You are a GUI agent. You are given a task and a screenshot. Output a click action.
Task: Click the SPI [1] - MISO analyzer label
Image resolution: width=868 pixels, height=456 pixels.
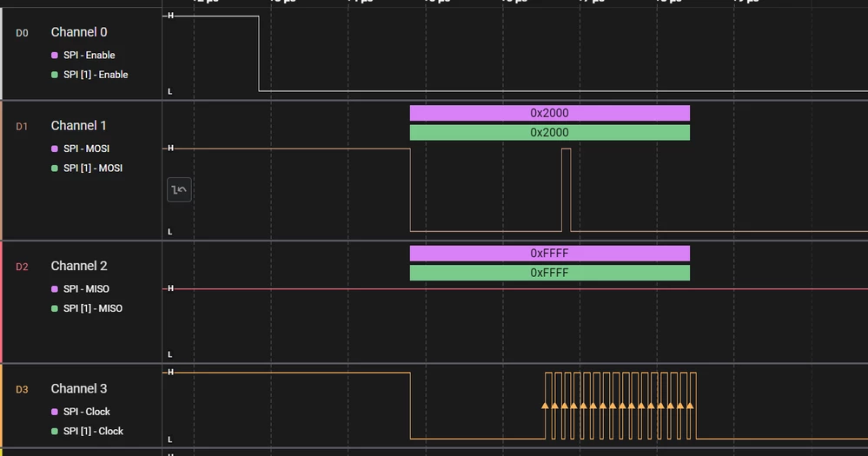93,309
